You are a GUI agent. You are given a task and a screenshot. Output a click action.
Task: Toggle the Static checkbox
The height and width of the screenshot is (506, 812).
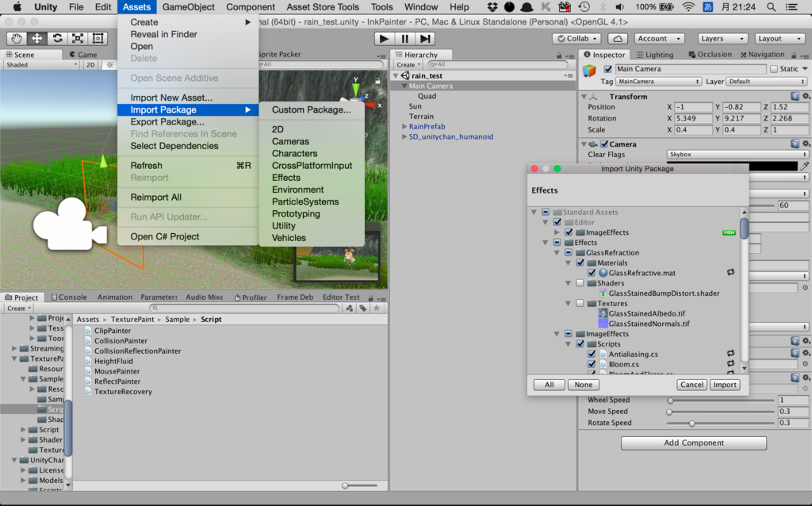774,69
